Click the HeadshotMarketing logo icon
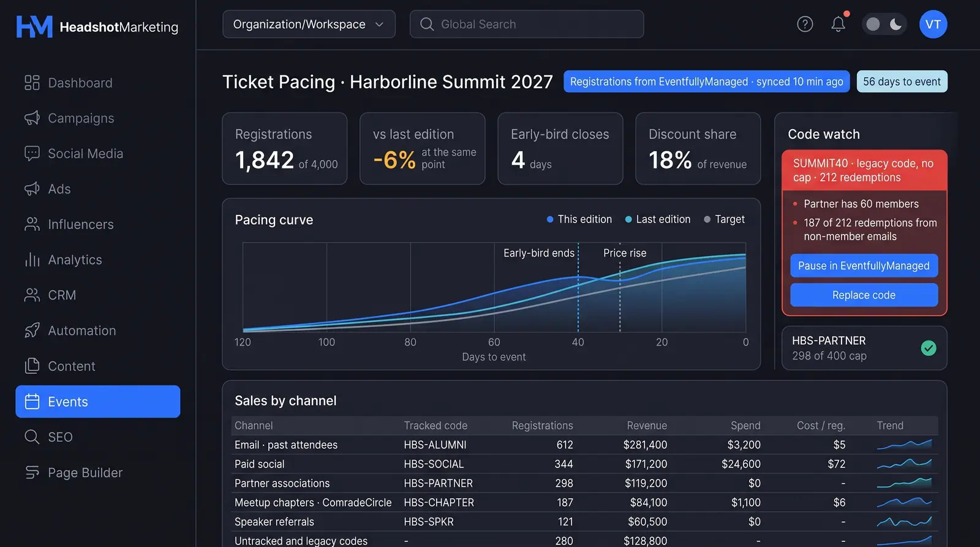Viewport: 980px width, 547px height. tap(34, 27)
